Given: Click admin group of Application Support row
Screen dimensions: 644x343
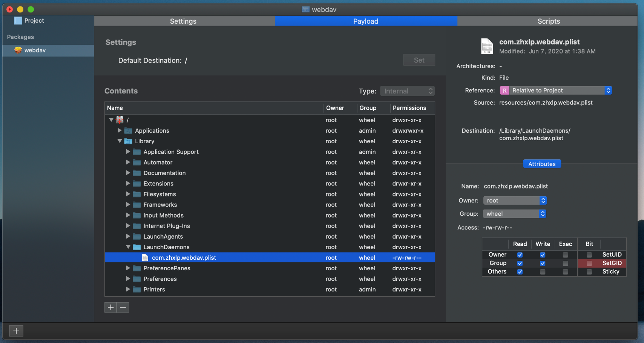Looking at the screenshot, I should click(x=367, y=152).
